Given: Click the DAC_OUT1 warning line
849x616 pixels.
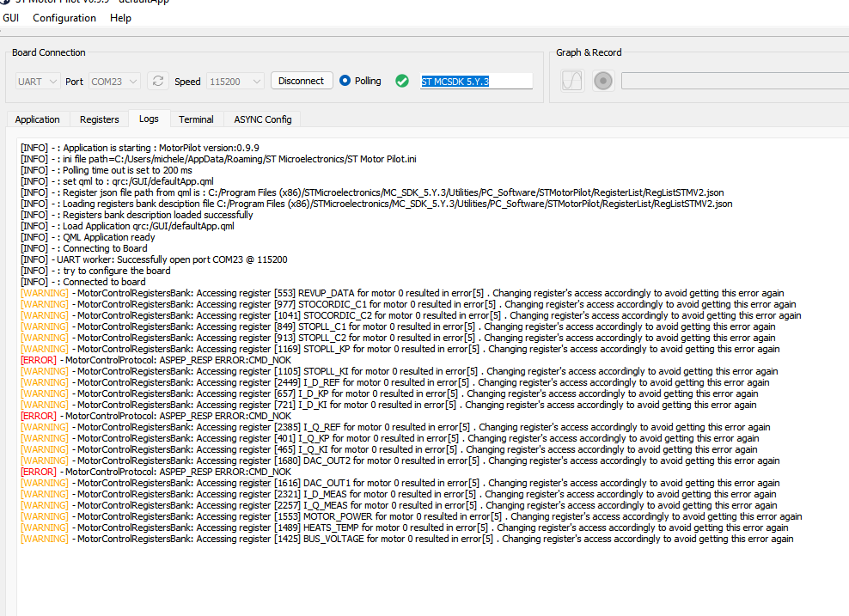Looking at the screenshot, I should [400, 483].
